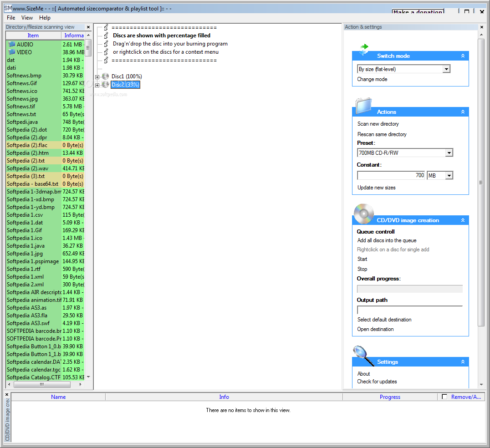The height and width of the screenshot is (448, 490).
Task: Collapse the Actions section
Action: [463, 112]
